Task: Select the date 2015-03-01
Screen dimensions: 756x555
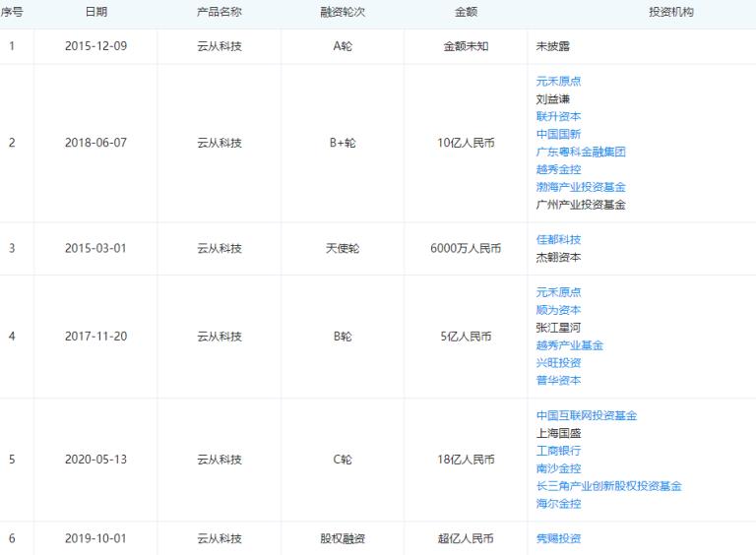Action: coord(95,248)
